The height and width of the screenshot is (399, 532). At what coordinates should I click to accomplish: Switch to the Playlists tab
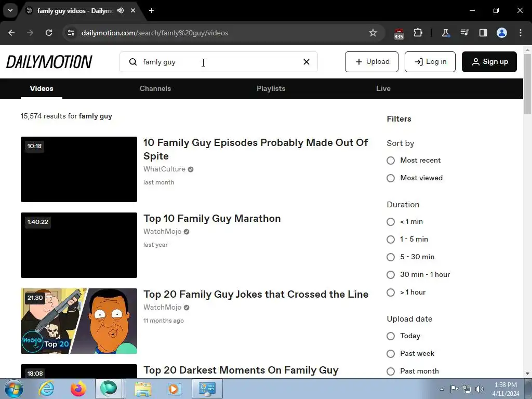(271, 88)
